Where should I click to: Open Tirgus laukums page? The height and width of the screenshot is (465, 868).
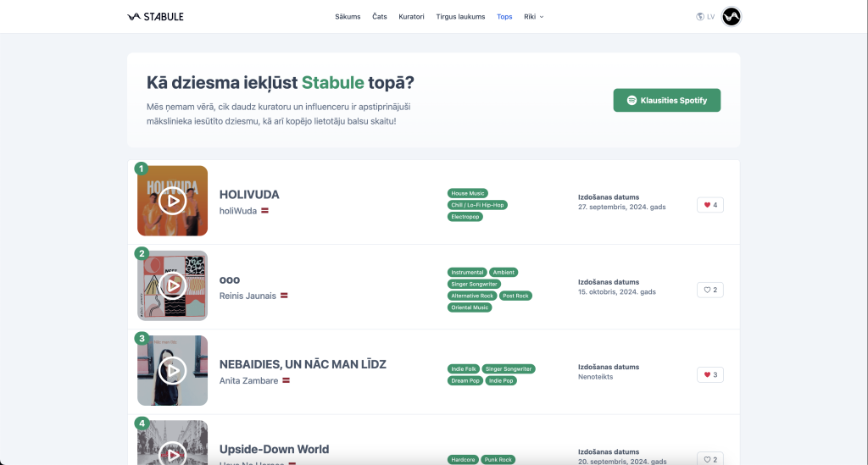[460, 16]
